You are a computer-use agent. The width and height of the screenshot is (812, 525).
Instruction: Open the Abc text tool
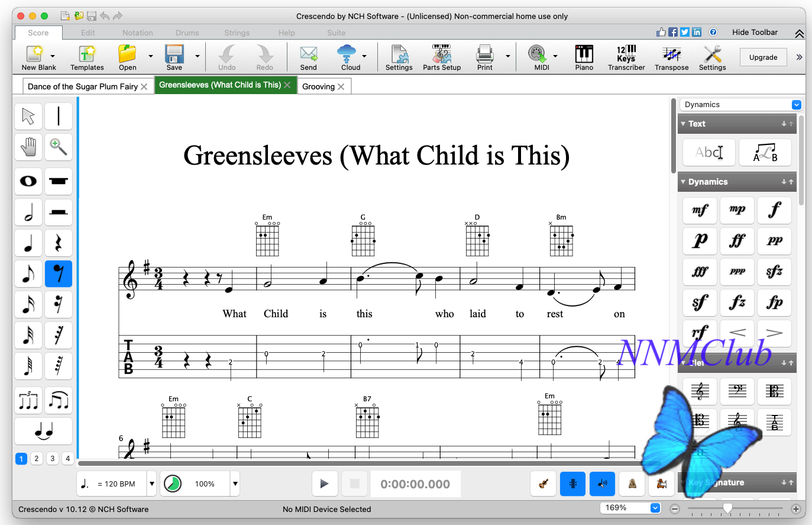click(709, 153)
